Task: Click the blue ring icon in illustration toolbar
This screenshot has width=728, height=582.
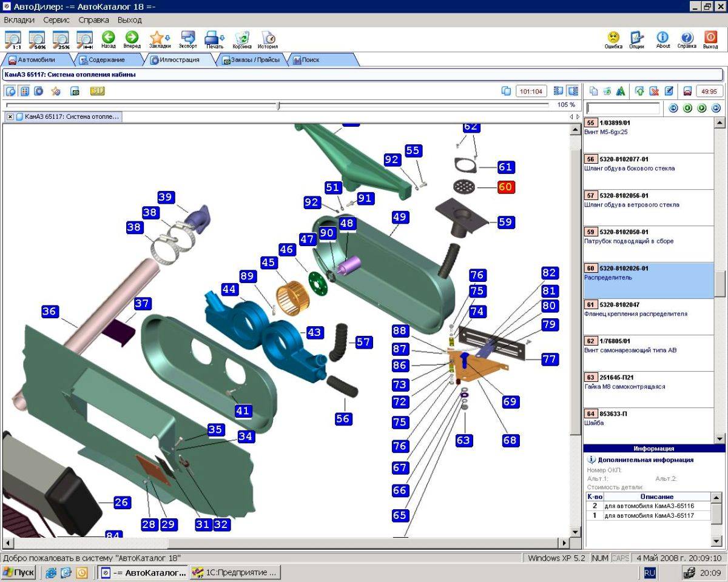Action: pyautogui.click(x=39, y=91)
